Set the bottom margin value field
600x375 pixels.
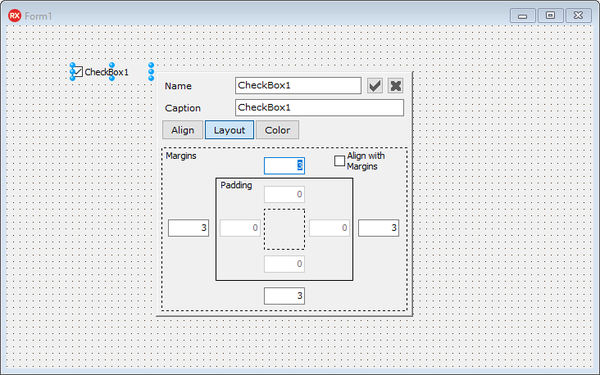click(x=284, y=296)
